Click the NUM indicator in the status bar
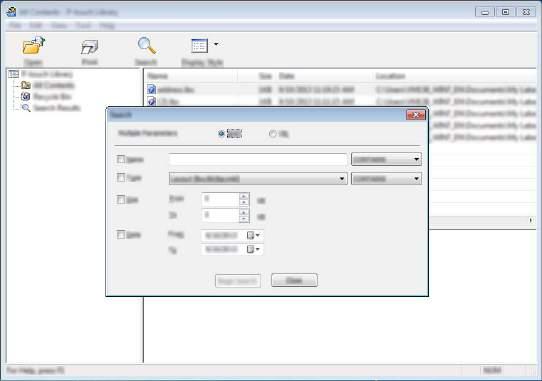542x381 pixels. pyautogui.click(x=492, y=371)
